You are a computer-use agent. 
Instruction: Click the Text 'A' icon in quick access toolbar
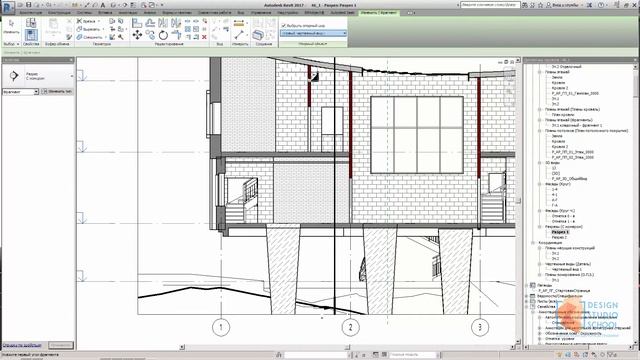(x=102, y=5)
